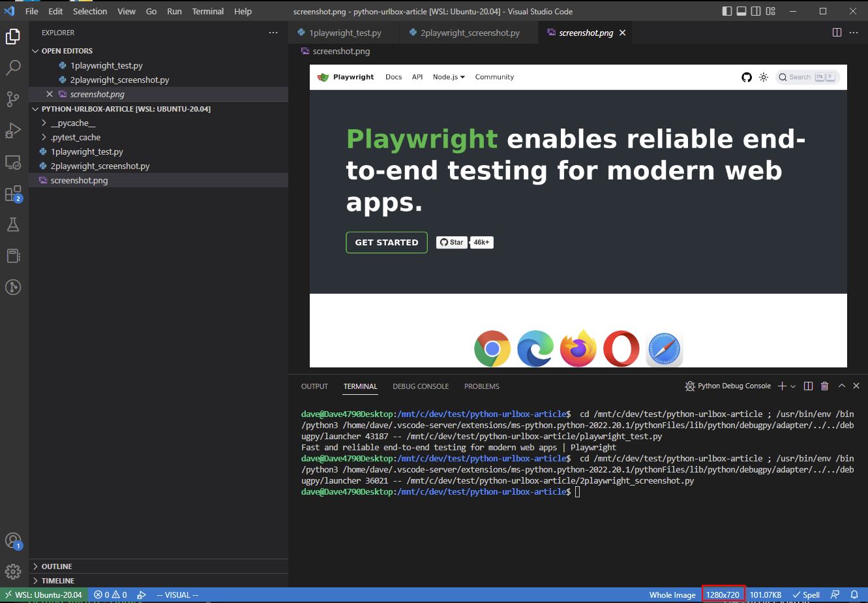Screen dimensions: 868x603
Task: Open the Testing flask icon
Action: point(13,224)
